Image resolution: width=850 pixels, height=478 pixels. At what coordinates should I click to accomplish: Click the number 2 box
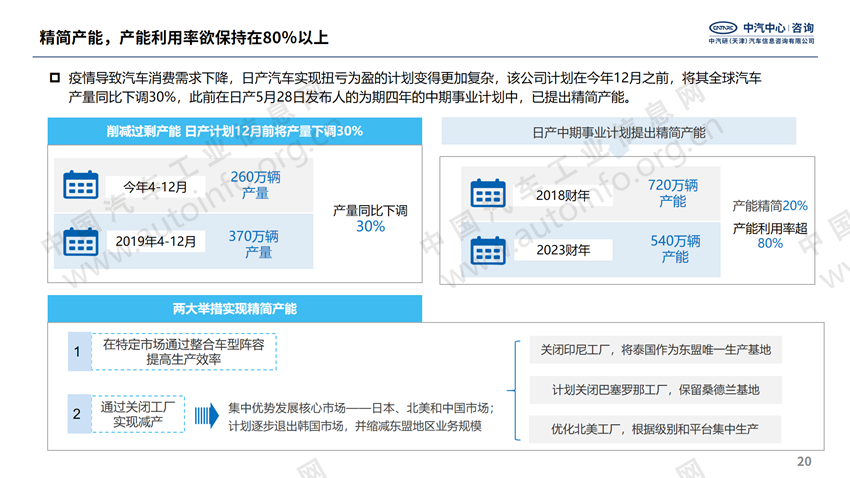point(79,414)
